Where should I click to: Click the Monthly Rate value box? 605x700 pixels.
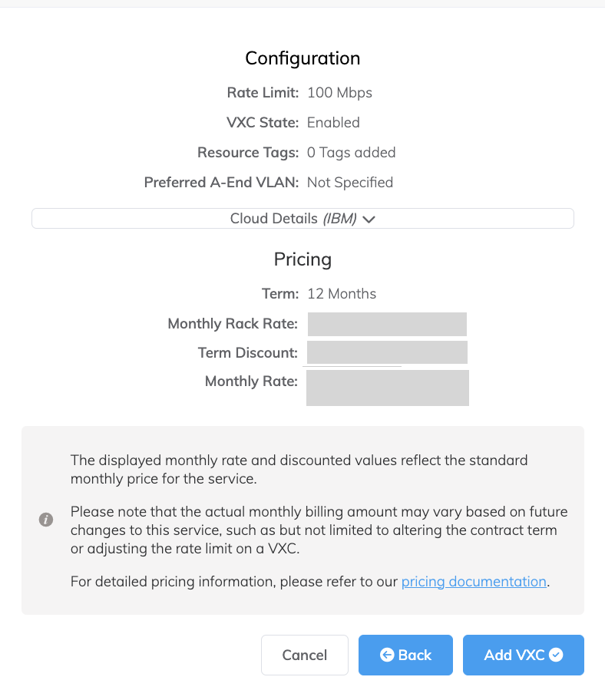coord(387,387)
